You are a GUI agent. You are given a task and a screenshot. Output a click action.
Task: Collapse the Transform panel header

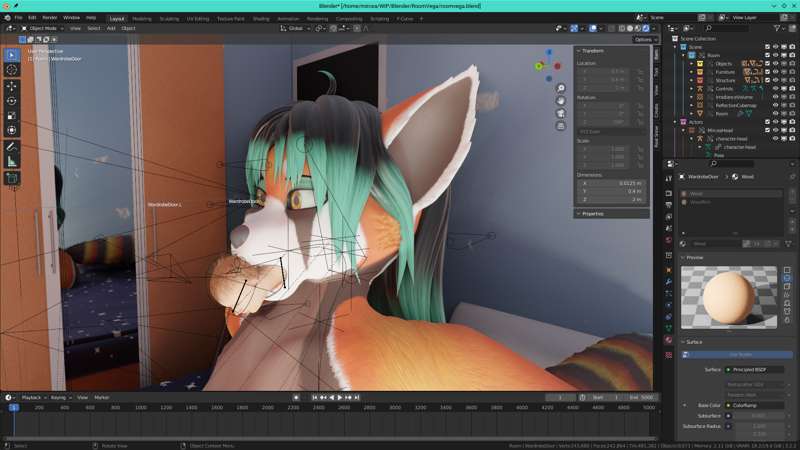592,50
